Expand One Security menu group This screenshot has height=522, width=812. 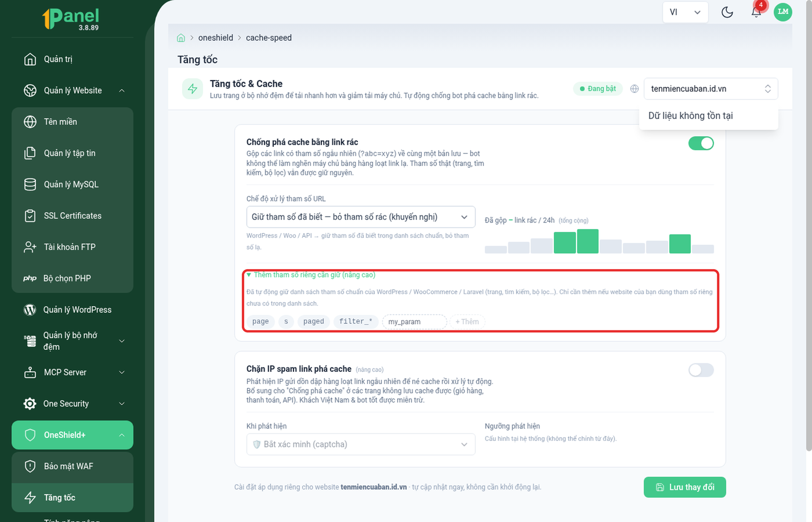pyautogui.click(x=72, y=404)
